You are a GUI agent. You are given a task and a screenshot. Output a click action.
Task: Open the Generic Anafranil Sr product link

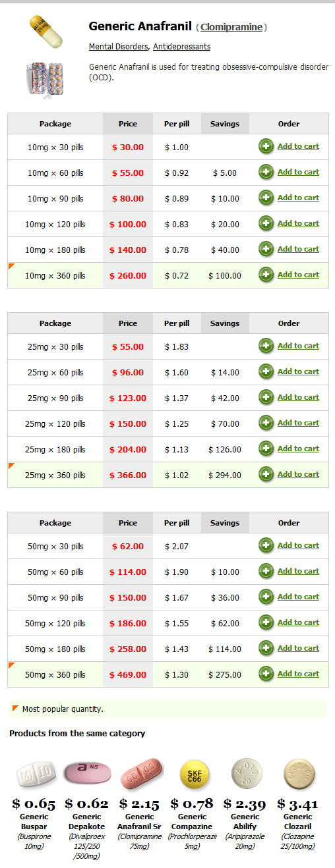click(139, 821)
